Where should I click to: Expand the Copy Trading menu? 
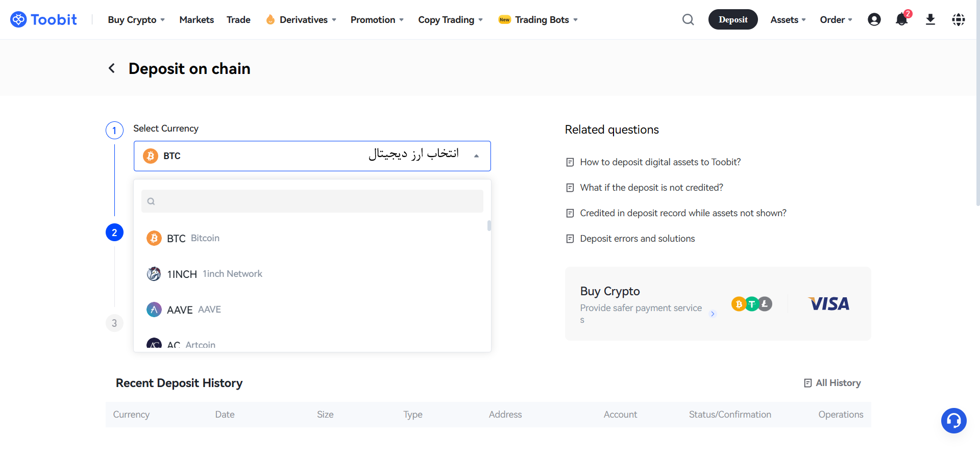point(450,19)
